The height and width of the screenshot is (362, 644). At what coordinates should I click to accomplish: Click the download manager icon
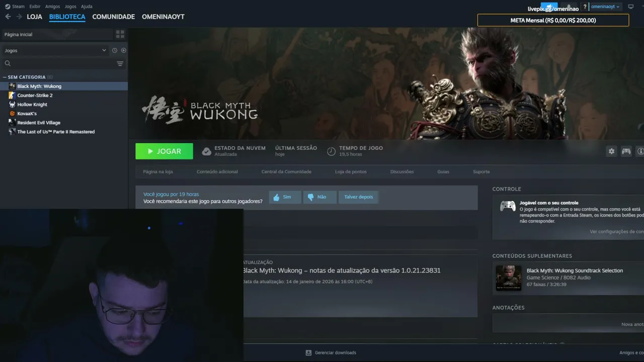point(308,353)
